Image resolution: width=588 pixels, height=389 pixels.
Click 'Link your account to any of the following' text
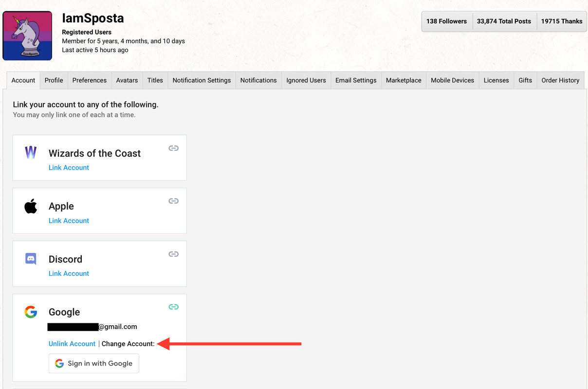point(86,105)
